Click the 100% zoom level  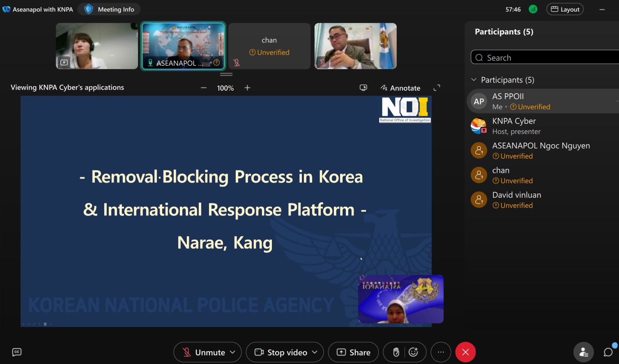[x=226, y=88]
